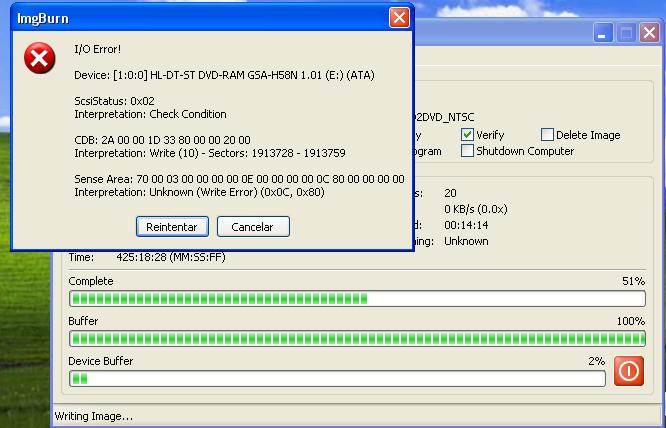The height and width of the screenshot is (428, 666).
Task: Minimize the main ImgBurn window
Action: pos(603,33)
